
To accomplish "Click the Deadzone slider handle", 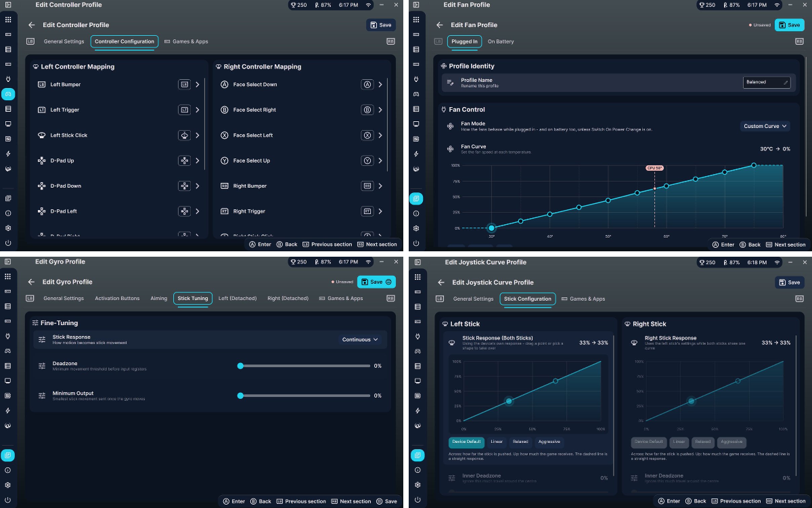I will pos(240,366).
